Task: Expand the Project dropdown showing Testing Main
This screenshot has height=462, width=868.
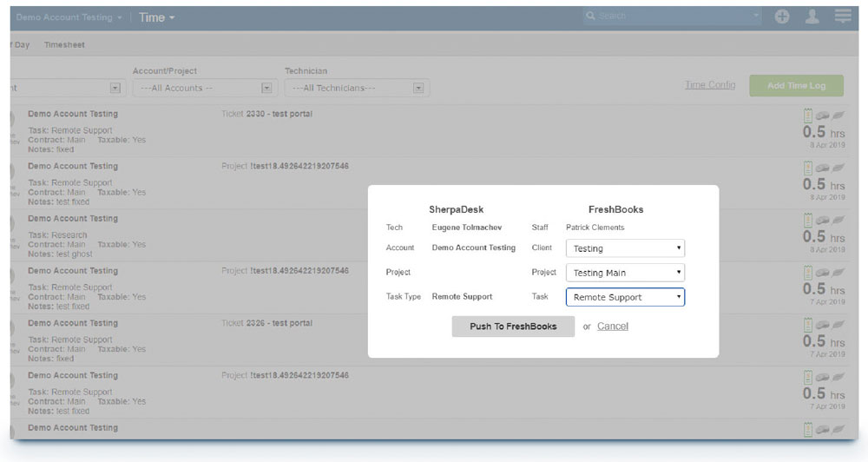Action: coord(625,273)
